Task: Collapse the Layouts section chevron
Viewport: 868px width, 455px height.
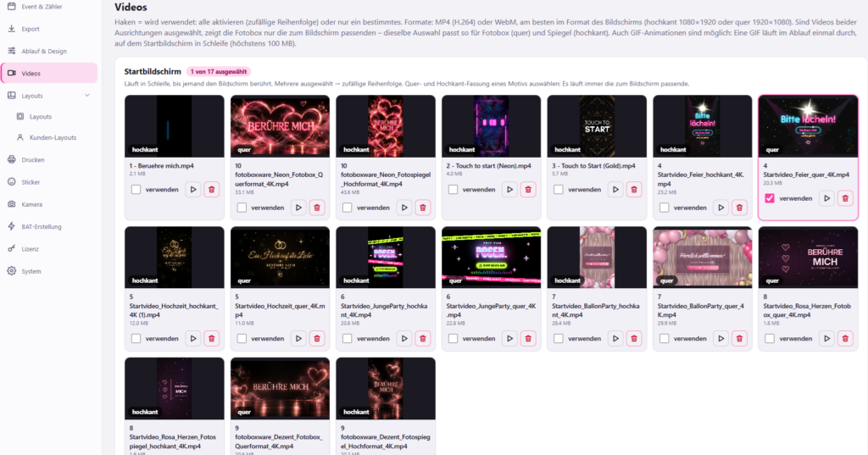Action: click(87, 95)
